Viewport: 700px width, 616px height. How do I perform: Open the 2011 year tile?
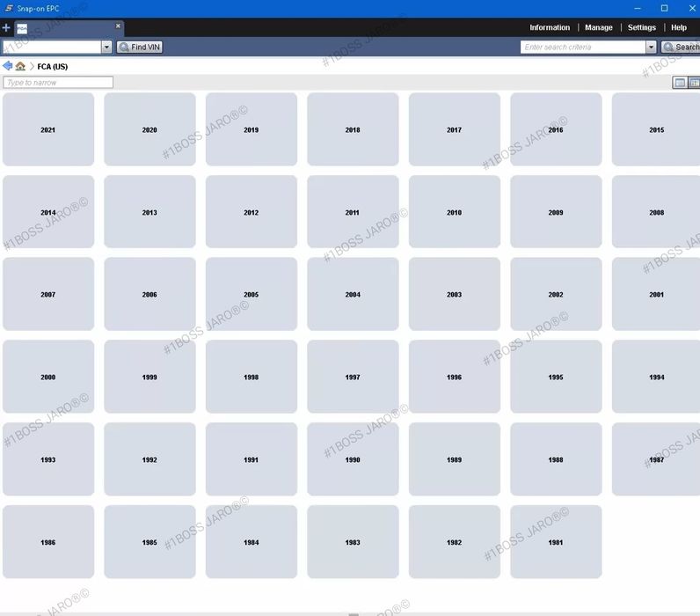(x=353, y=212)
